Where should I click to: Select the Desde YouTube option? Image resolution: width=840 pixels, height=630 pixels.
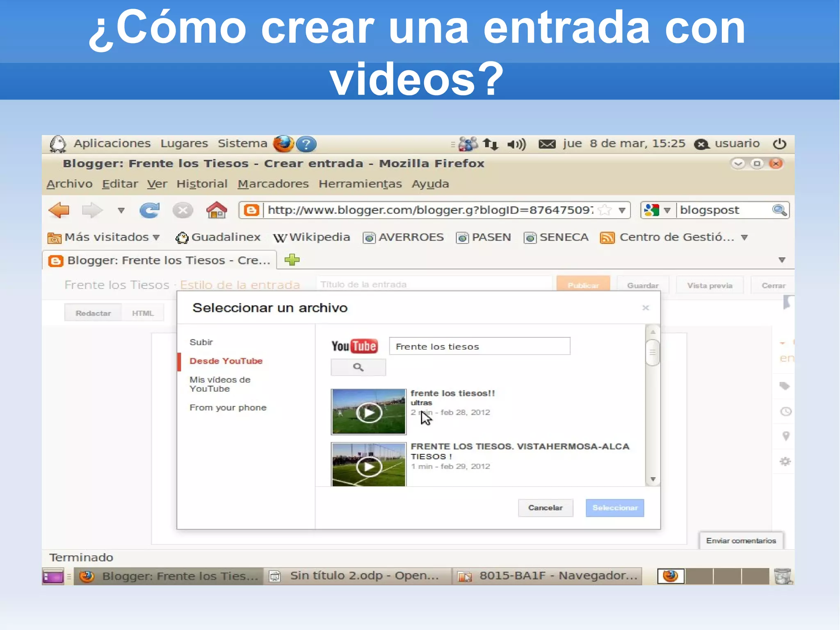pos(226,361)
